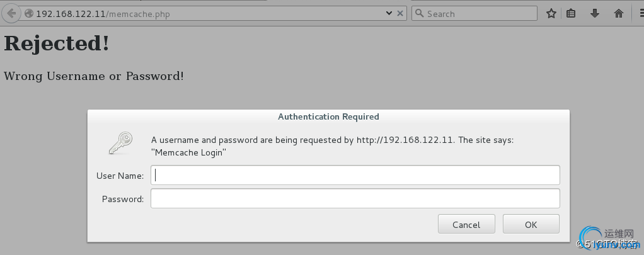Bookmark this page with the star icon

(551, 13)
